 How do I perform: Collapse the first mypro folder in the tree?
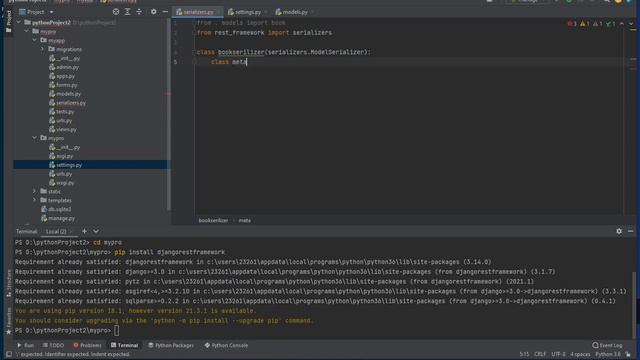click(x=27, y=31)
